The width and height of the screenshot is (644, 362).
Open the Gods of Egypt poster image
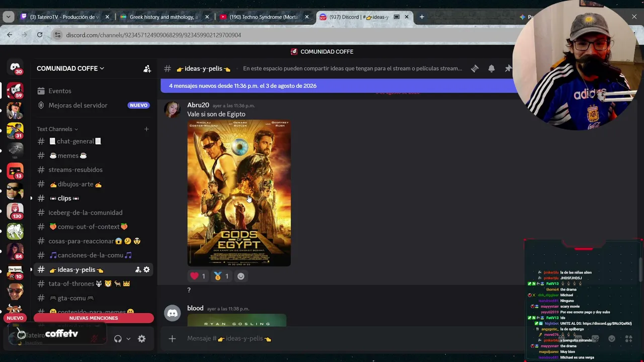[x=239, y=193]
